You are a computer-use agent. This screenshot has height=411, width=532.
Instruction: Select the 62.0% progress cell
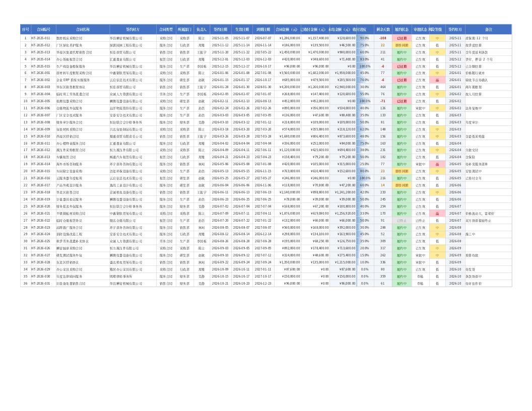coord(365,129)
